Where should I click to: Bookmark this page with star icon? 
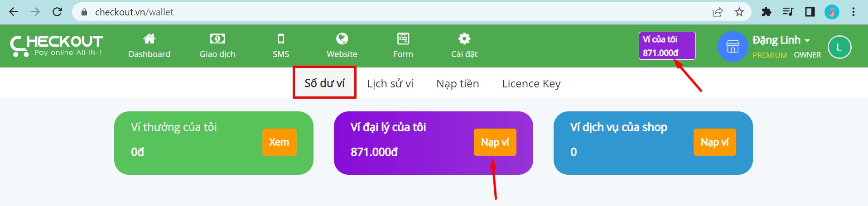[739, 12]
